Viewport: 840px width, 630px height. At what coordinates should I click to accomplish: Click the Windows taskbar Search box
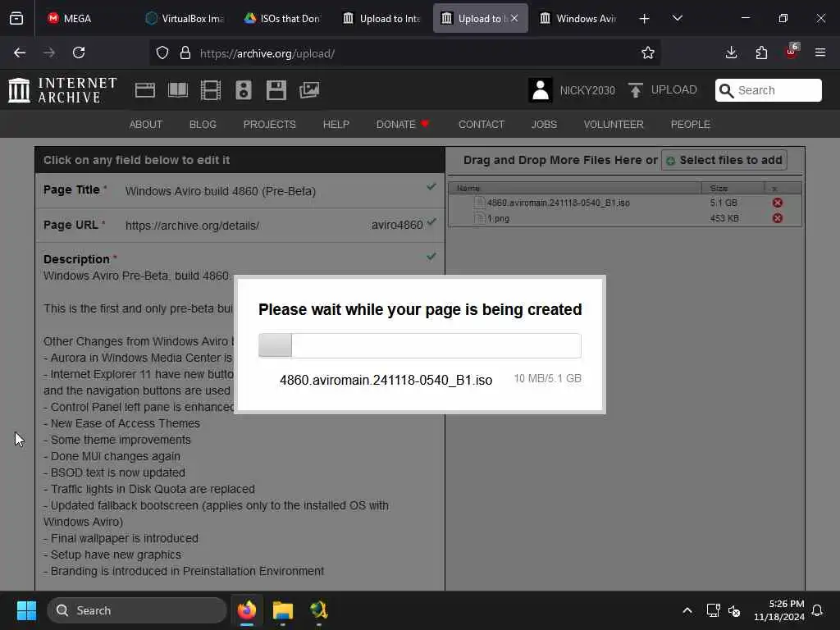click(137, 610)
